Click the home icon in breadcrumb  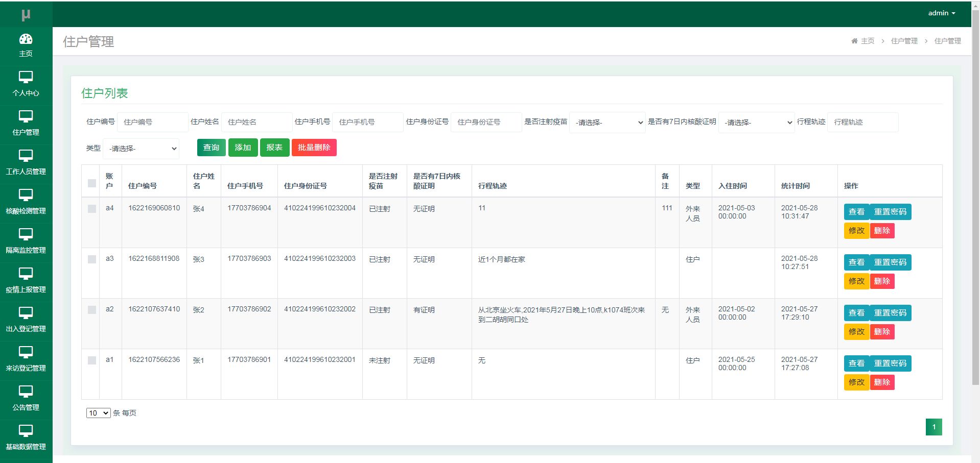854,41
